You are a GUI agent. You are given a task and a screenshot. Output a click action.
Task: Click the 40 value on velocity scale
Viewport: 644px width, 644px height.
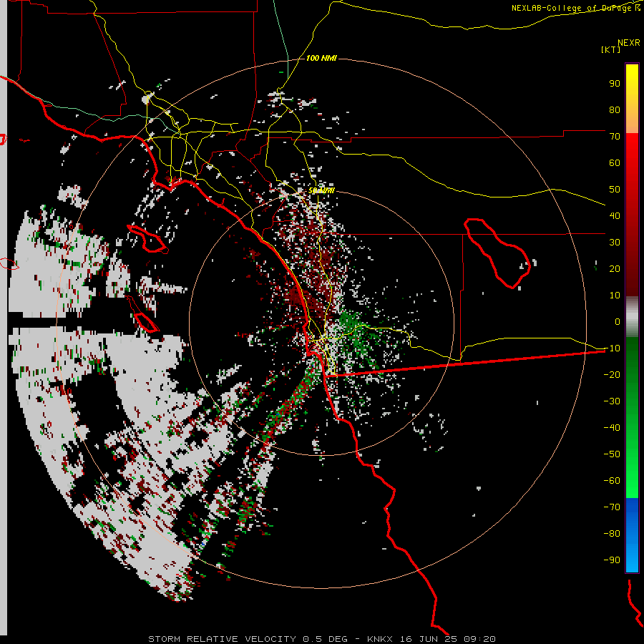615,216
